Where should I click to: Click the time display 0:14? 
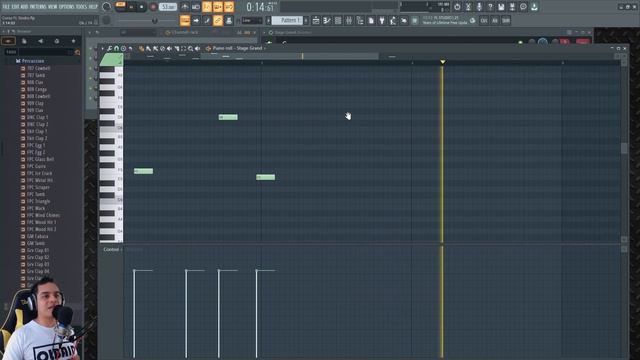coord(261,7)
